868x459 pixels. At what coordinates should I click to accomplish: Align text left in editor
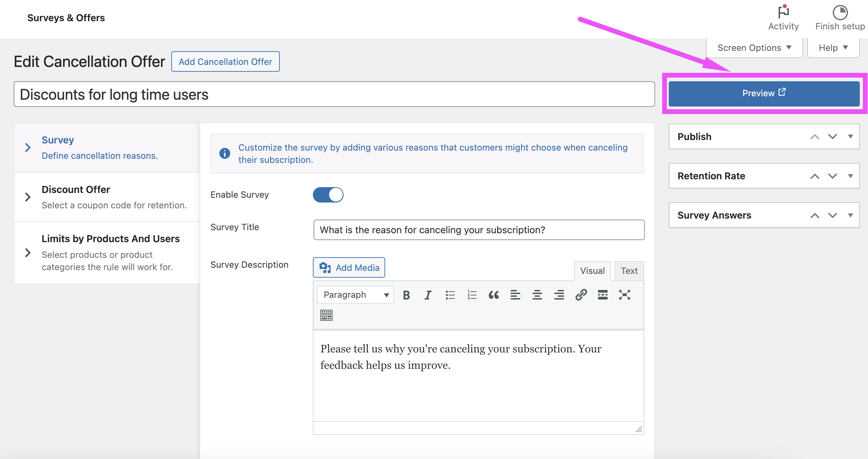click(515, 295)
